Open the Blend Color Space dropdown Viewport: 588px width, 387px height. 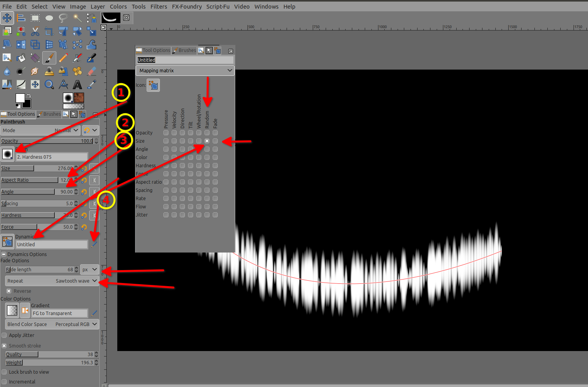pos(52,324)
